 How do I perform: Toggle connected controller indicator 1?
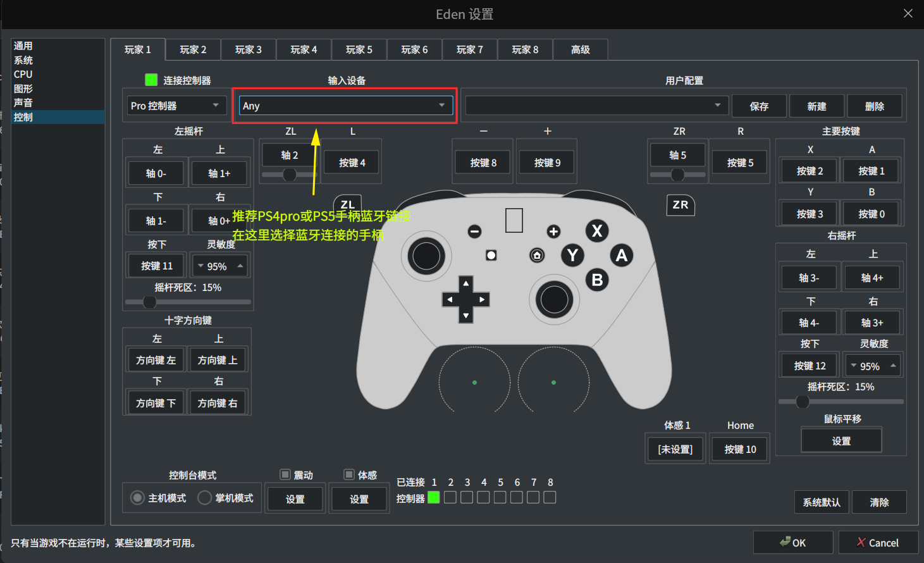434,497
